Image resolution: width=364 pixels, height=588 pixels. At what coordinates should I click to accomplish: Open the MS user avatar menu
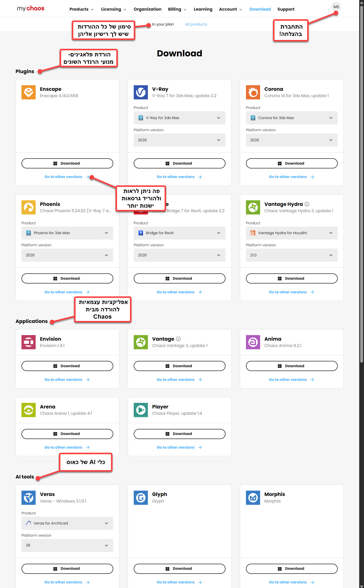pos(336,7)
